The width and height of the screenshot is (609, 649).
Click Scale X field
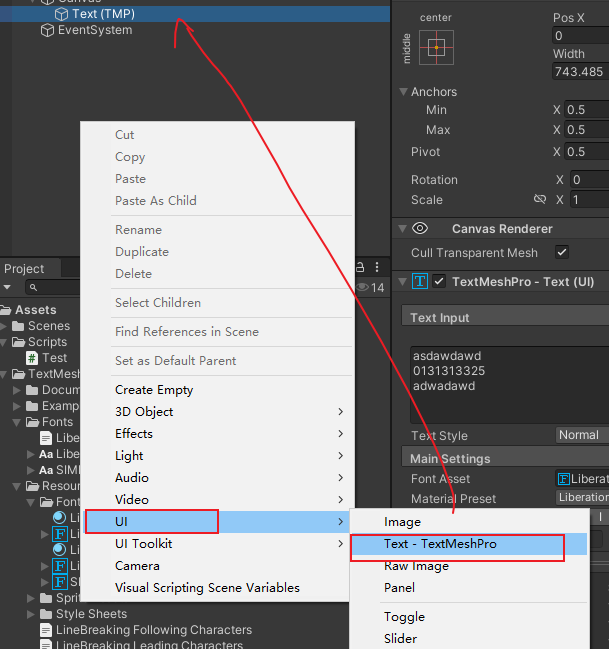tap(590, 200)
